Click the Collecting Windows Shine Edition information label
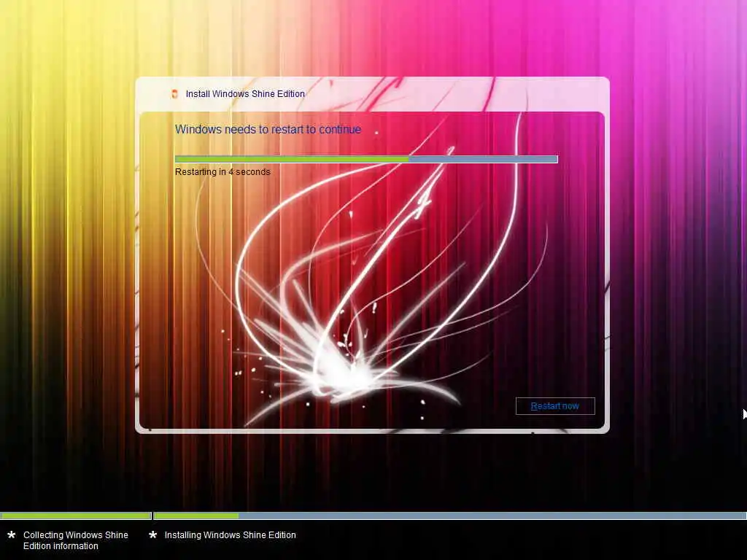Viewport: 747px width, 560px height. tap(76, 540)
